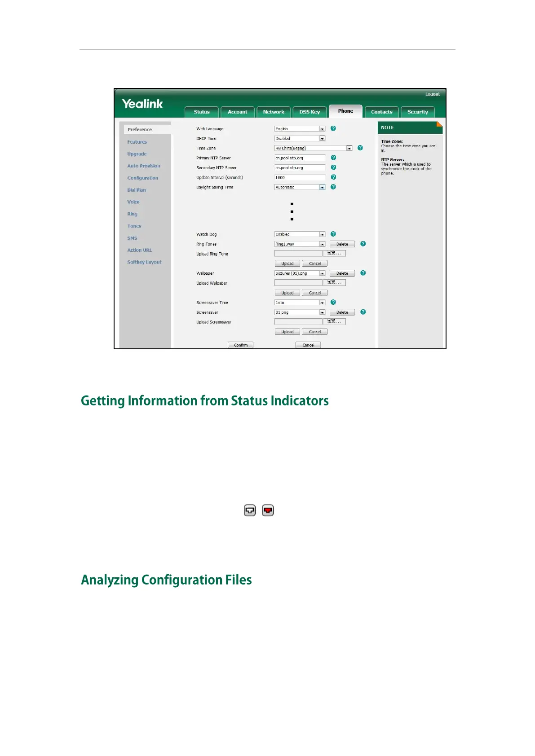Screen dimensions: 535x756
Task: Open help for Secondary NTP Server
Action: [333, 167]
